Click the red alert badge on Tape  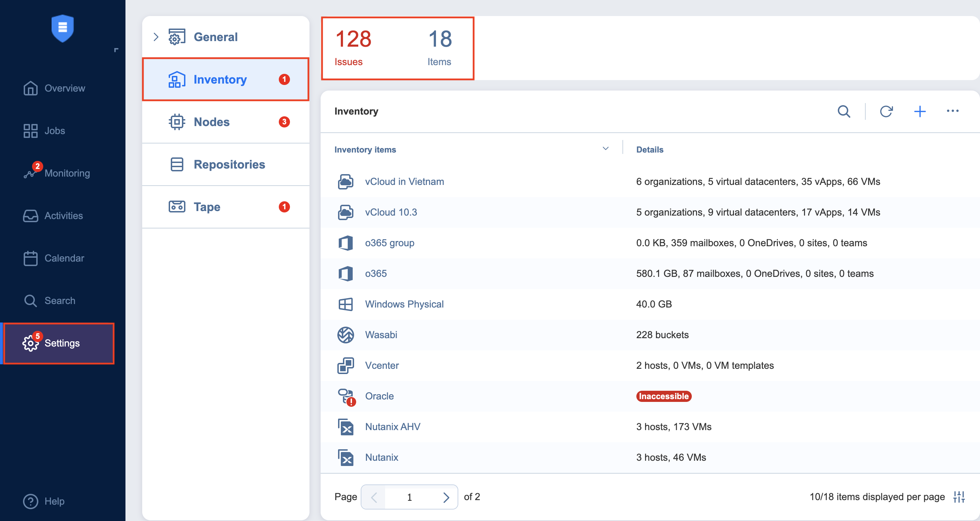(284, 207)
